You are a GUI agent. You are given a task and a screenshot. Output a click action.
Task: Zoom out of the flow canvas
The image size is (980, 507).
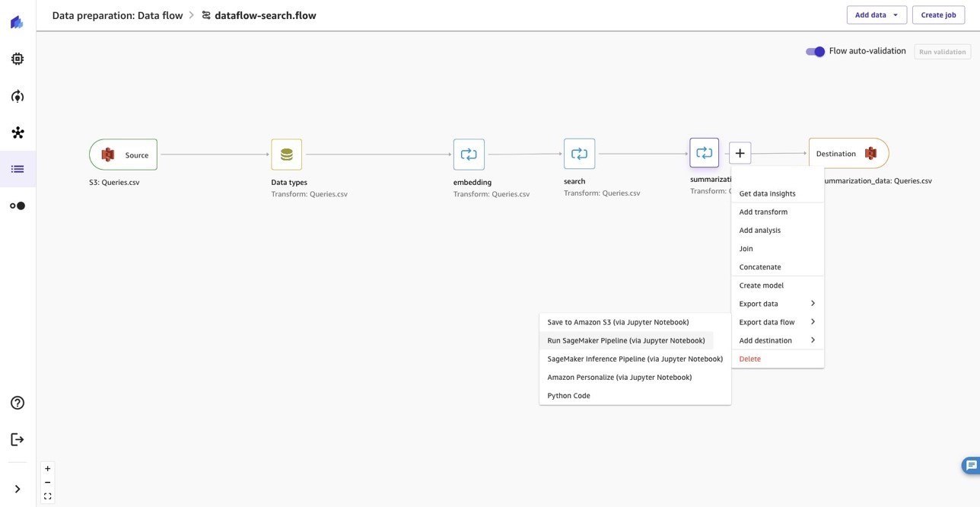pos(47,483)
